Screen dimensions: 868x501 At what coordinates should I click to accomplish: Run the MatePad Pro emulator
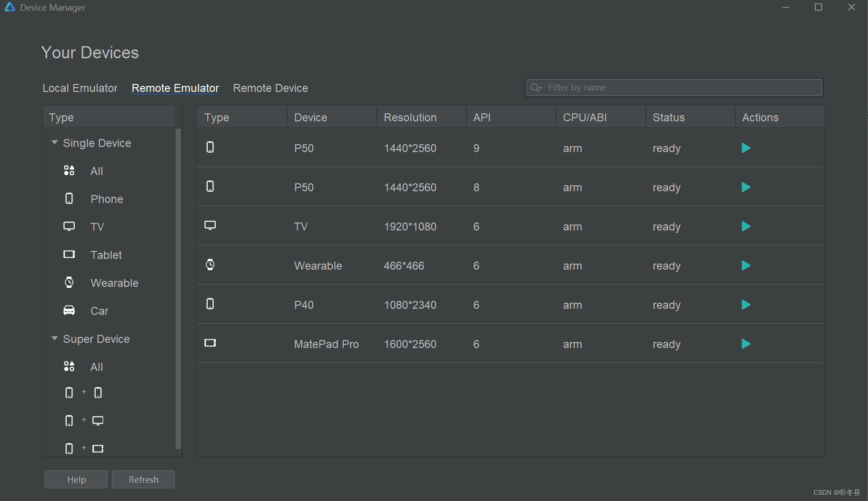pos(746,344)
